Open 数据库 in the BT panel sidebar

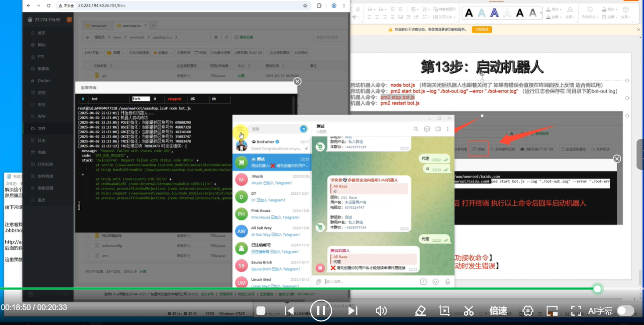click(43, 68)
